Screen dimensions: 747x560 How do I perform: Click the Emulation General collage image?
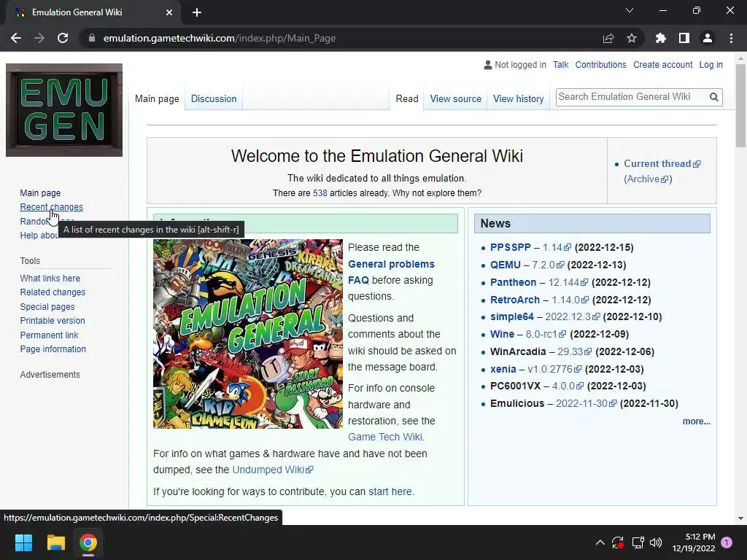tap(248, 334)
